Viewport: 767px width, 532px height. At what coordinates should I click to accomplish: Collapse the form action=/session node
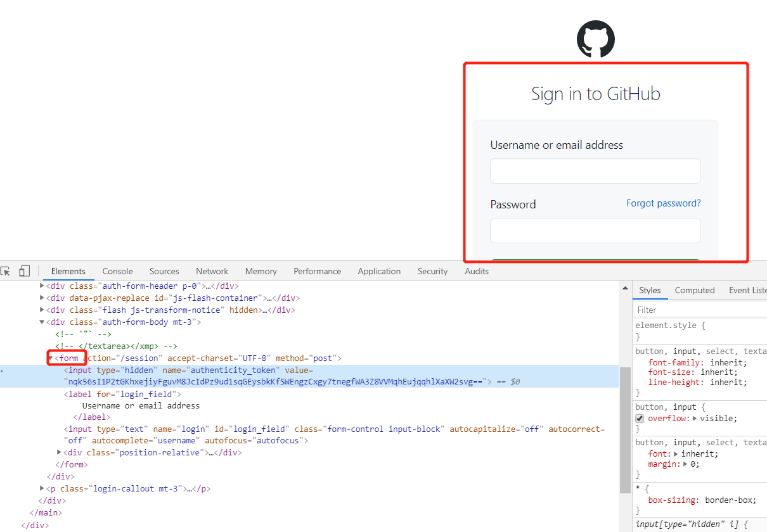click(x=50, y=358)
